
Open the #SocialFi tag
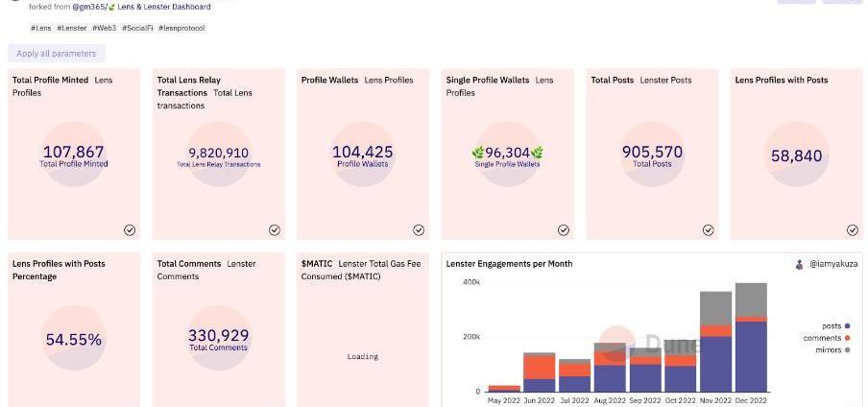[x=137, y=28]
